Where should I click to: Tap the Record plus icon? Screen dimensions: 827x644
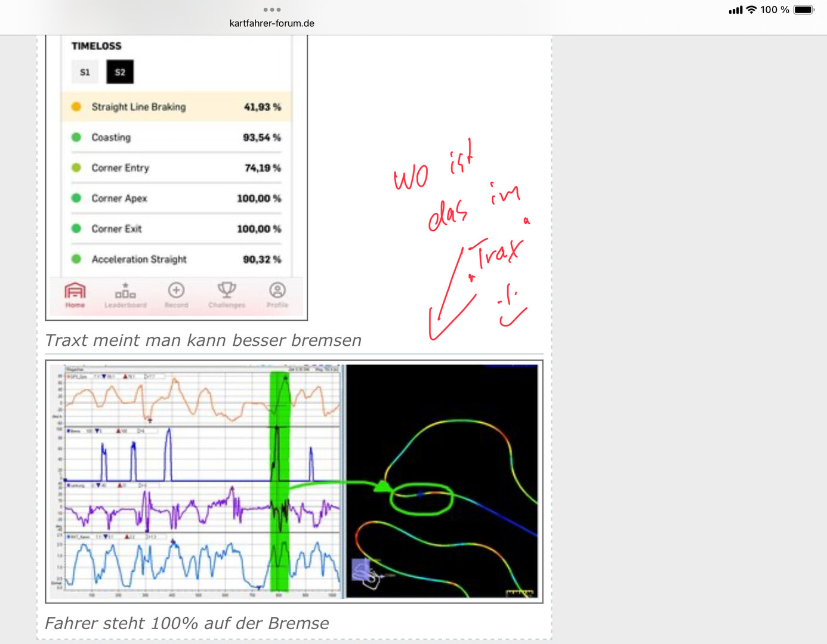pyautogui.click(x=176, y=295)
